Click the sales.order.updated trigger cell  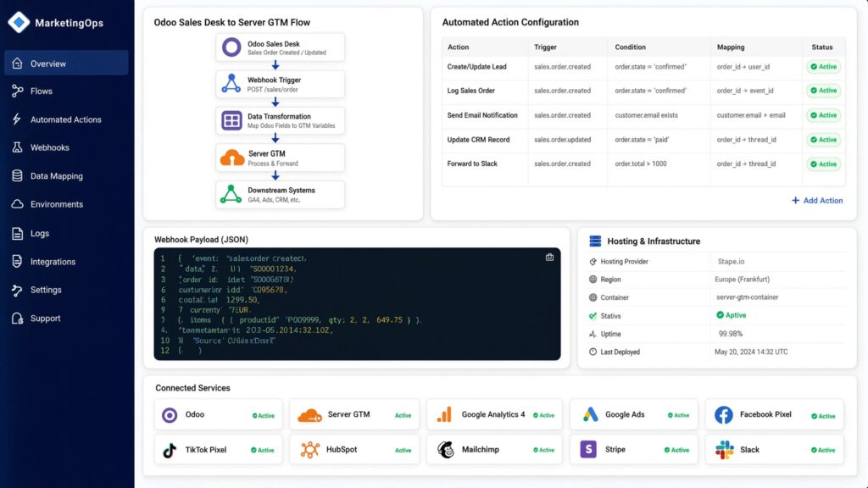click(x=563, y=140)
